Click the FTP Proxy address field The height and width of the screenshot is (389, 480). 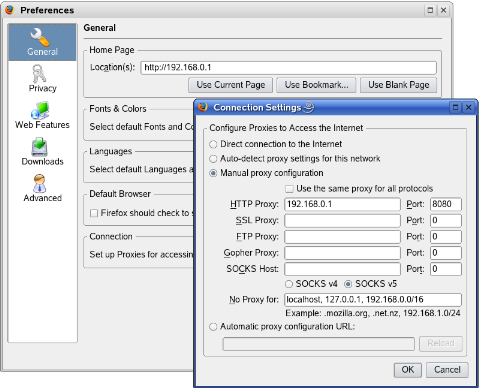(x=342, y=237)
